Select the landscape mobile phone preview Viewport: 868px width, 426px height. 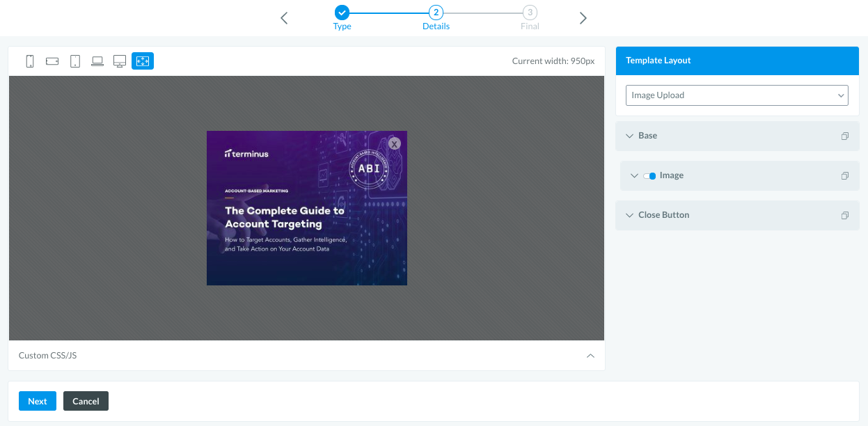[x=52, y=61]
